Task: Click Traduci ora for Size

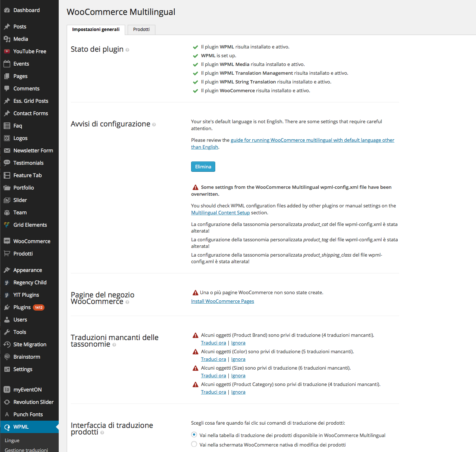Action: pyautogui.click(x=213, y=375)
